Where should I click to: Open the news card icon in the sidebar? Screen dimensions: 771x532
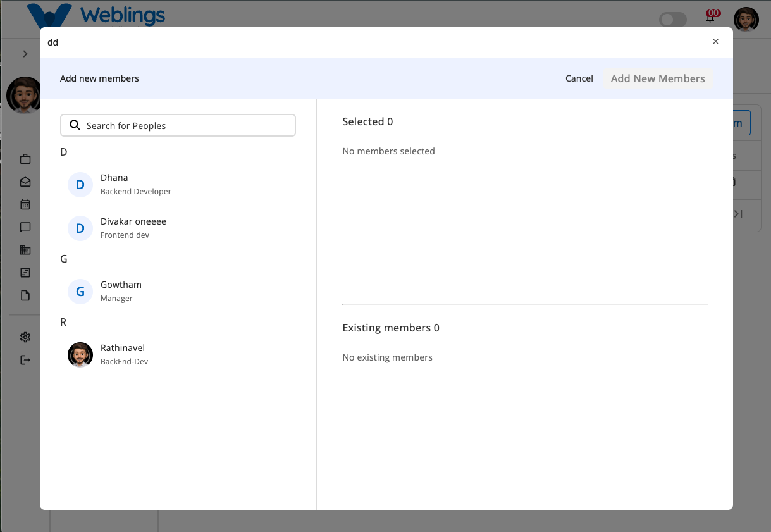25,273
